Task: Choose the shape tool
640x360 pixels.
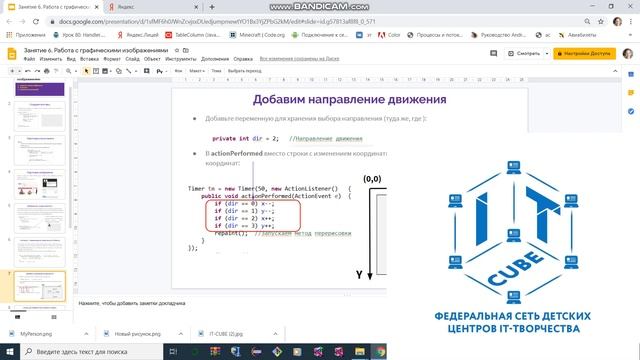Action: (x=119, y=71)
